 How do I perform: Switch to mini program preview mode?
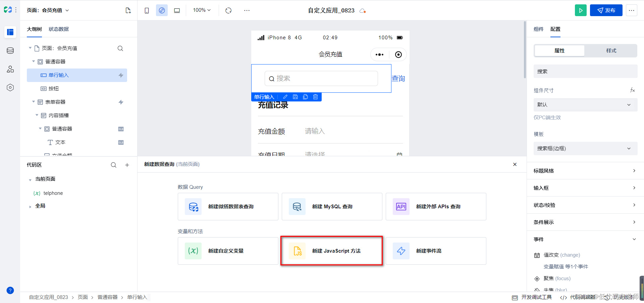[162, 10]
